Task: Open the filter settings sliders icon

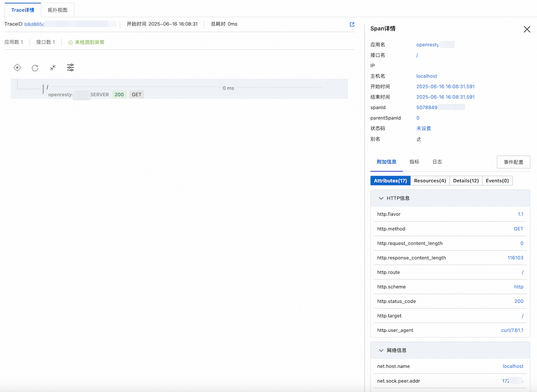Action: coord(70,68)
